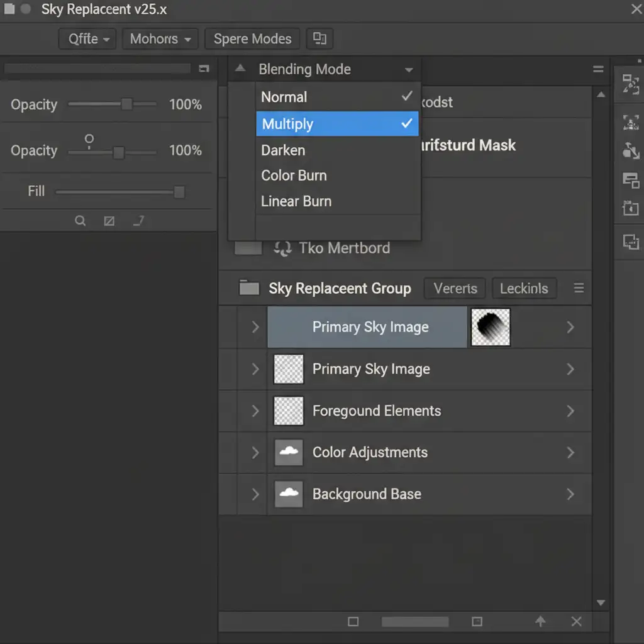The image size is (644, 644).
Task: Choose Color Burn from blending list
Action: coord(294,175)
